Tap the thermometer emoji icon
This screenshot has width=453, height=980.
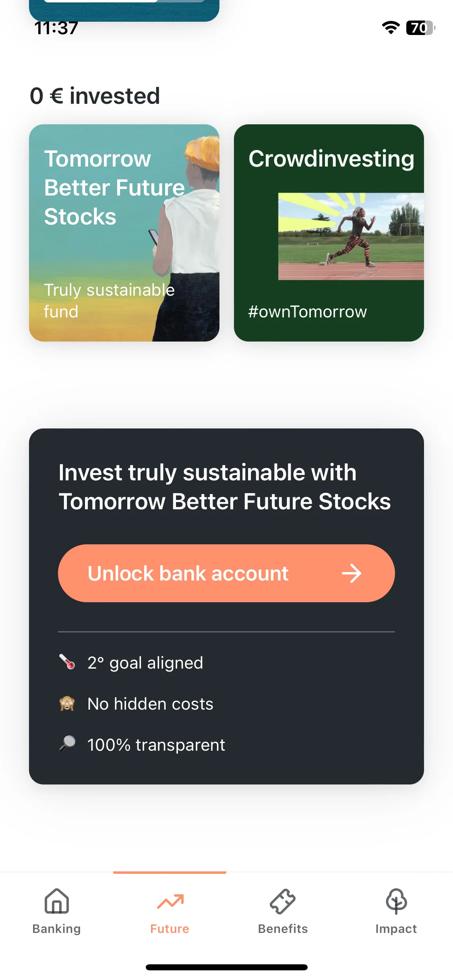point(67,662)
